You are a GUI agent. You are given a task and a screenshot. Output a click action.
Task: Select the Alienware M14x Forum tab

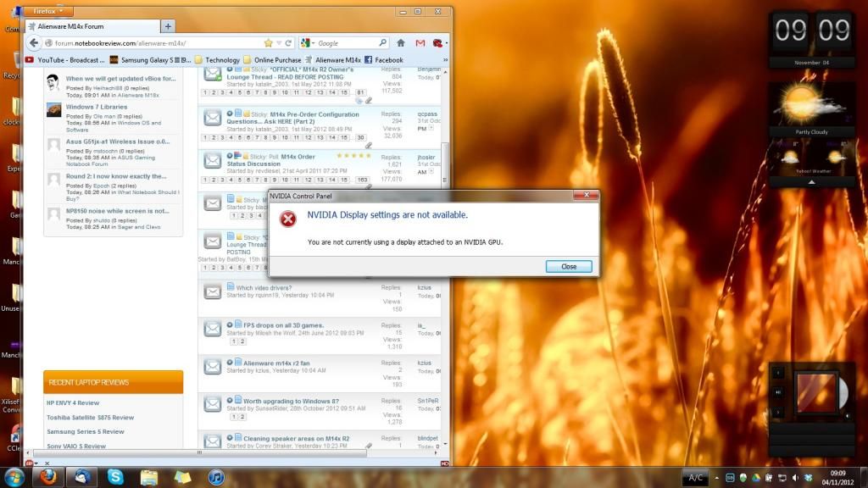[x=92, y=26]
